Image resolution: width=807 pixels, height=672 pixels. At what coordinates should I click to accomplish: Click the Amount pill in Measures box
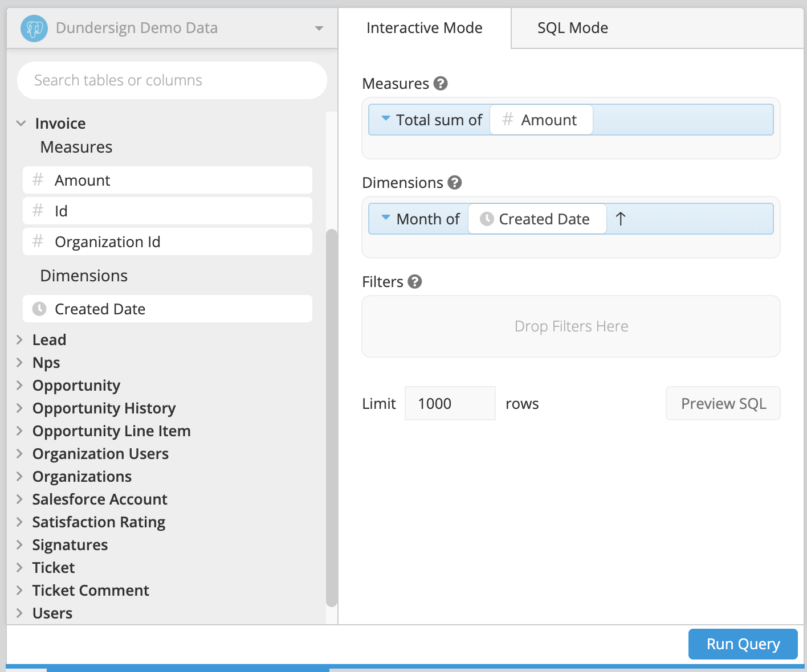tap(541, 120)
